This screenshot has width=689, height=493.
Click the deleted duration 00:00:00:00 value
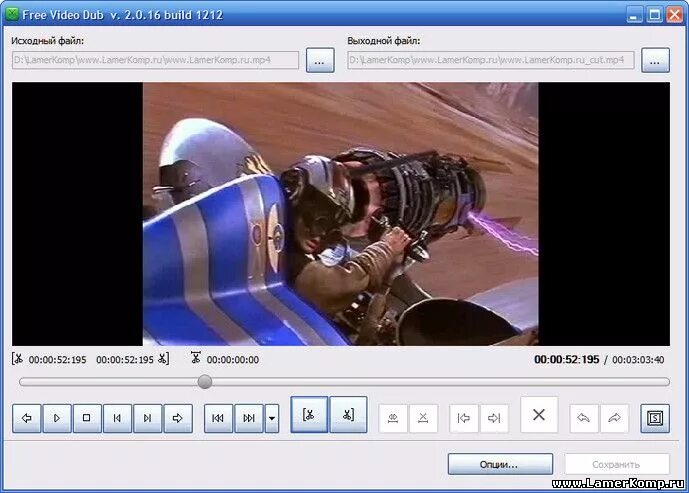[x=233, y=360]
